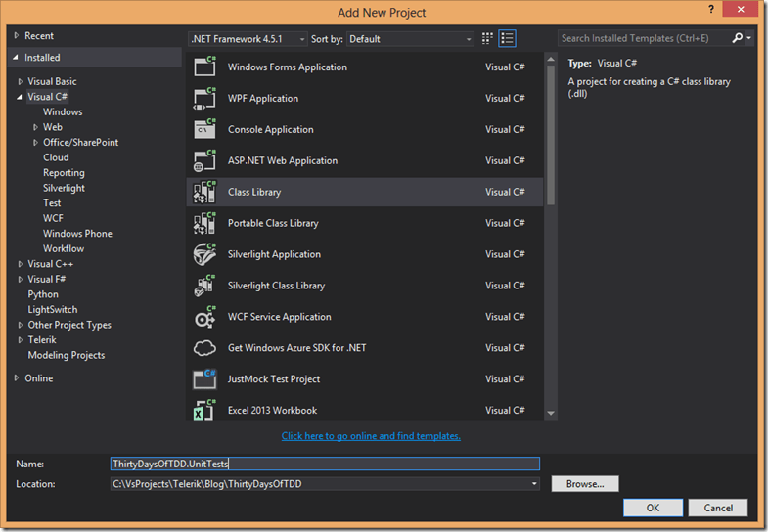The image size is (768, 532).
Task: Select the 'Get Windows Azure SDK for .NET' entry
Action: 296,348
